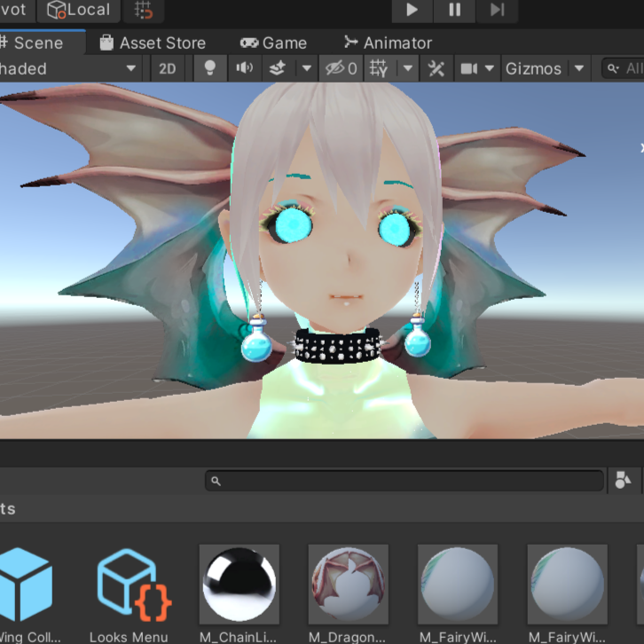The height and width of the screenshot is (644, 644).
Task: Open the grid settings dropdown arrow
Action: 408,68
